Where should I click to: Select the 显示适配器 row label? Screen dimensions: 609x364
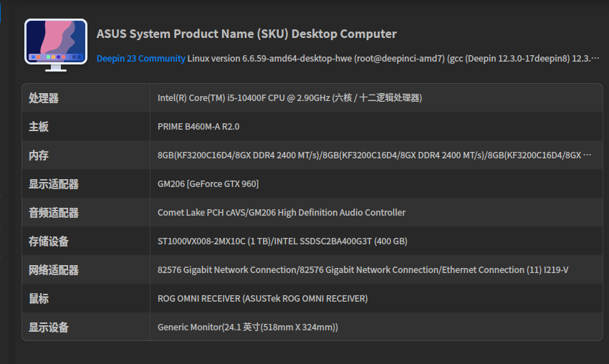[54, 184]
